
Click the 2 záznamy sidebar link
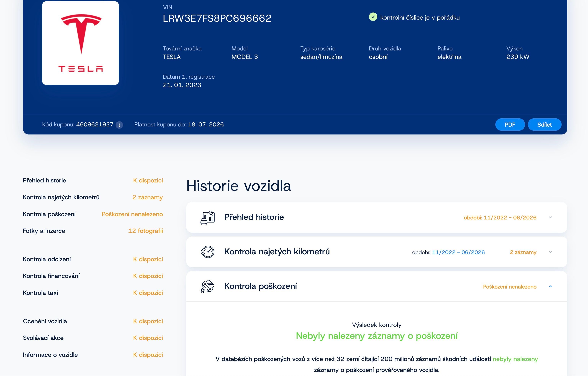(148, 197)
